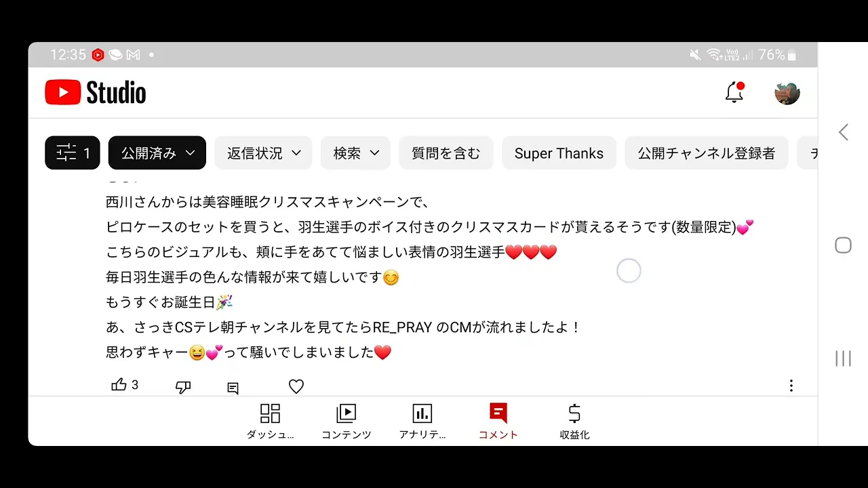Click the YouTube Studio logo
Viewport: 868px width, 488px height.
pos(96,93)
